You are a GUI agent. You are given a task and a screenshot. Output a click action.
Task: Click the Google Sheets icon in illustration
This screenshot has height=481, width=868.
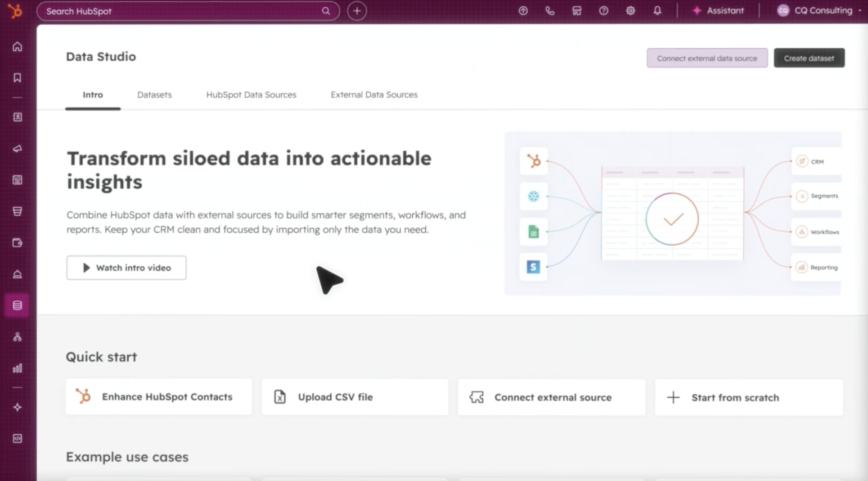533,232
